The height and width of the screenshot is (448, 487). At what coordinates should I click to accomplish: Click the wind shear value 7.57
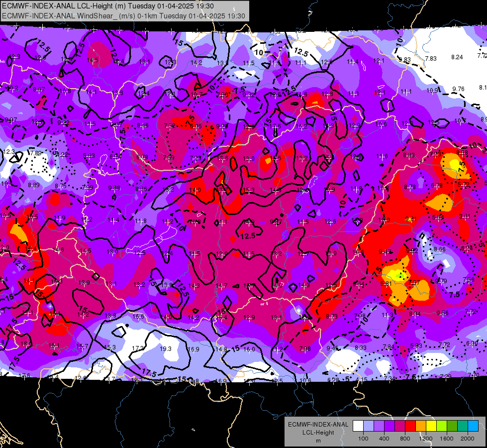point(414,283)
